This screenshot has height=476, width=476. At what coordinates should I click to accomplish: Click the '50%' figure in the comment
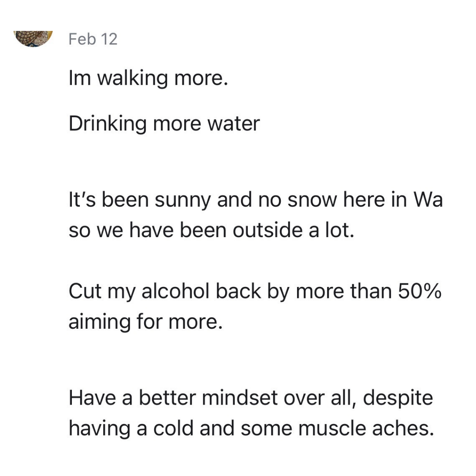click(x=420, y=291)
